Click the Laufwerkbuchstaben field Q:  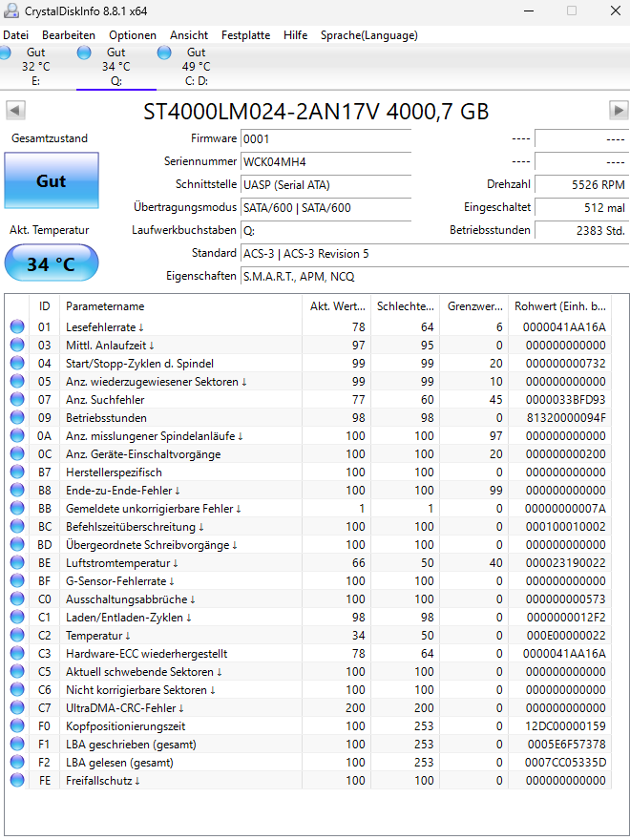[325, 231]
